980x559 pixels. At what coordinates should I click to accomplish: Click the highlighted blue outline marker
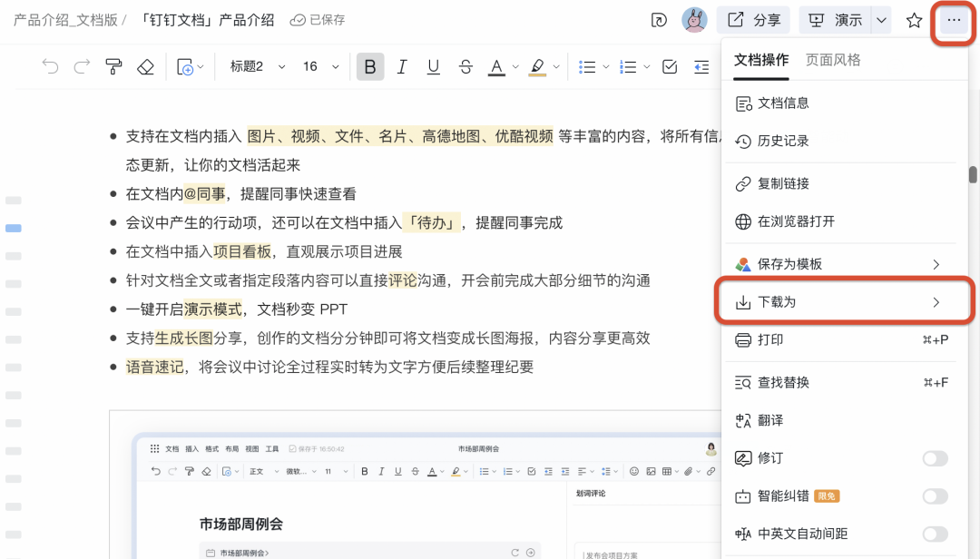pyautogui.click(x=13, y=228)
